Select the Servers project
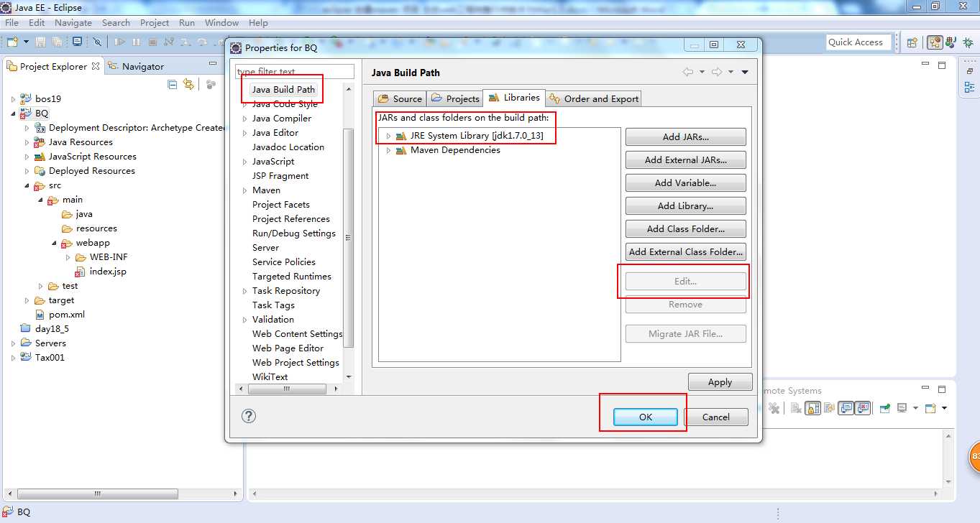Image resolution: width=980 pixels, height=523 pixels. click(50, 343)
